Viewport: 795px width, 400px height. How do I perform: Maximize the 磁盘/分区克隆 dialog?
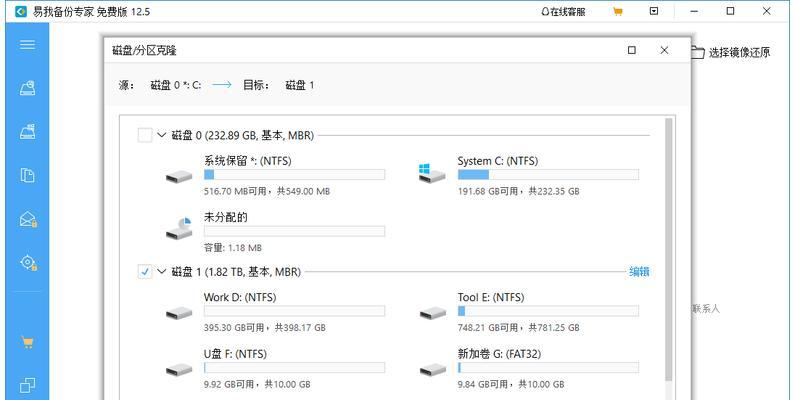632,50
